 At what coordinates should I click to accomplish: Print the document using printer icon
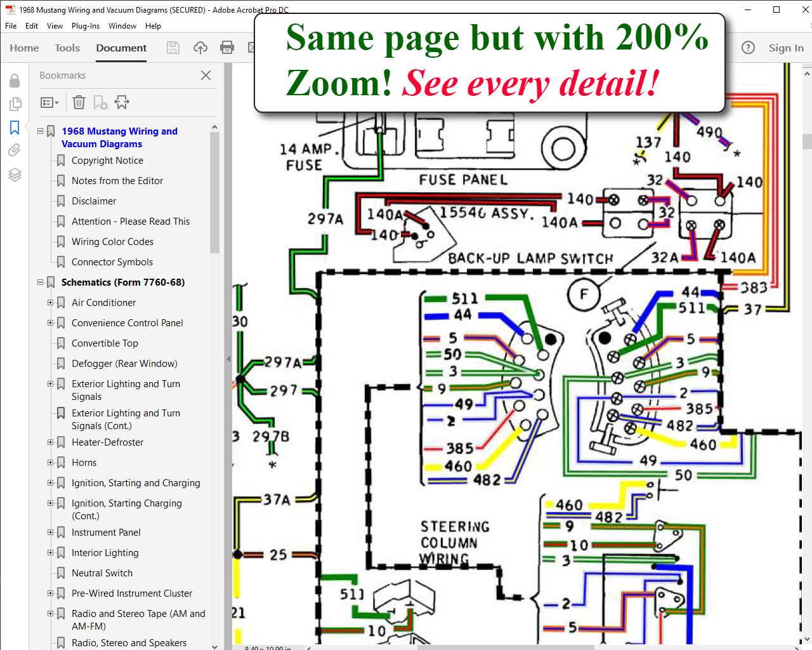(227, 48)
